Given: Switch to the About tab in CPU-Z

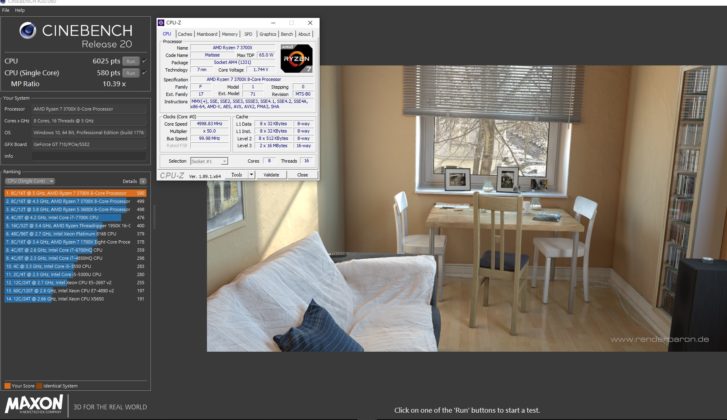Looking at the screenshot, I should tap(304, 34).
